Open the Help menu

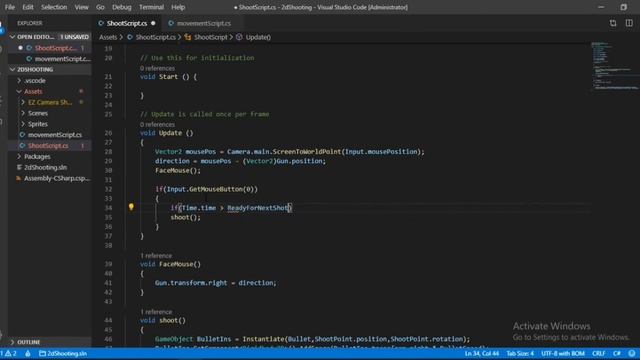(x=178, y=7)
